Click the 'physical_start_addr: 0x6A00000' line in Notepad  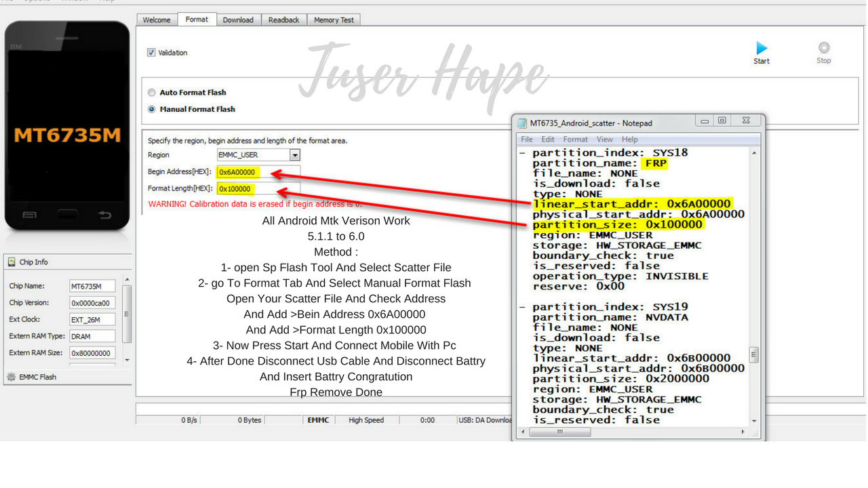(639, 214)
